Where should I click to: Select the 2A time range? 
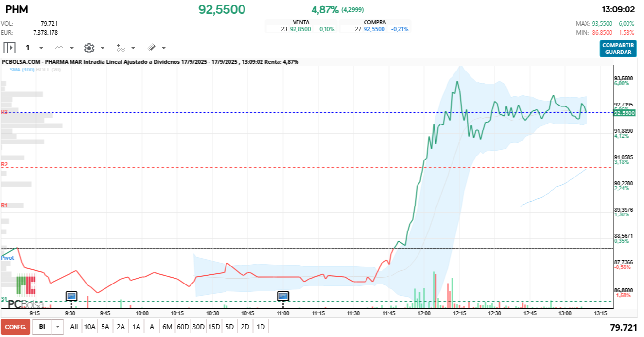point(121,327)
